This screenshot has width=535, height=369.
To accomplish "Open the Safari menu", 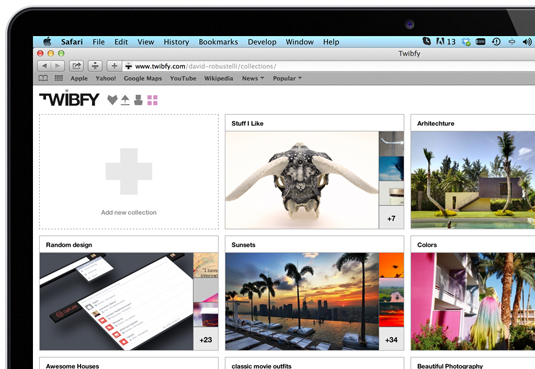I will pyautogui.click(x=72, y=42).
